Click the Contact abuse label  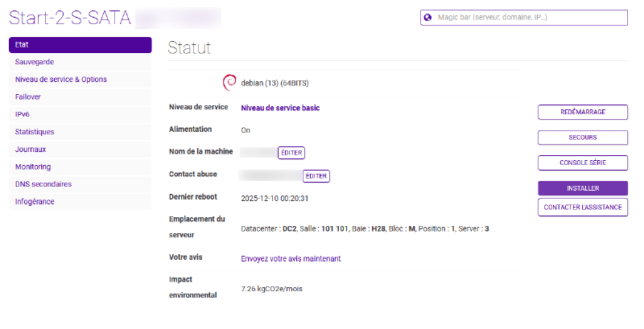(193, 174)
